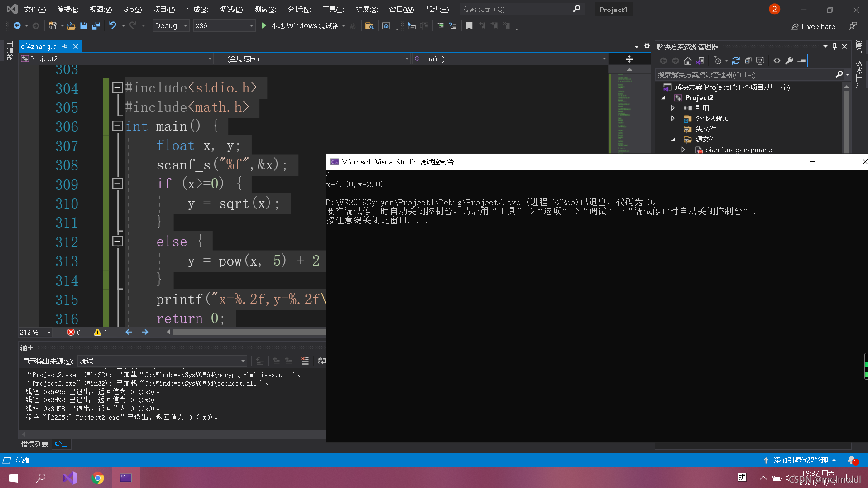Click inside the search (Ctrl+Q) box
The image size is (868, 488).
click(x=522, y=9)
